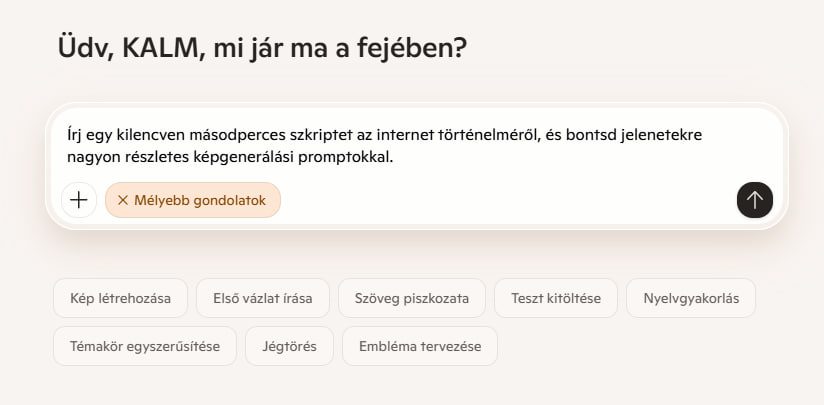Click the Témakör egyszerűsítése chip
This screenshot has width=824, height=405.
[x=145, y=346]
